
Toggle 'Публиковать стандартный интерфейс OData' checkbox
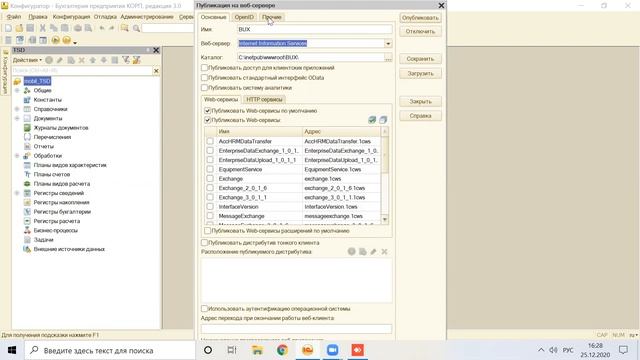[204, 77]
